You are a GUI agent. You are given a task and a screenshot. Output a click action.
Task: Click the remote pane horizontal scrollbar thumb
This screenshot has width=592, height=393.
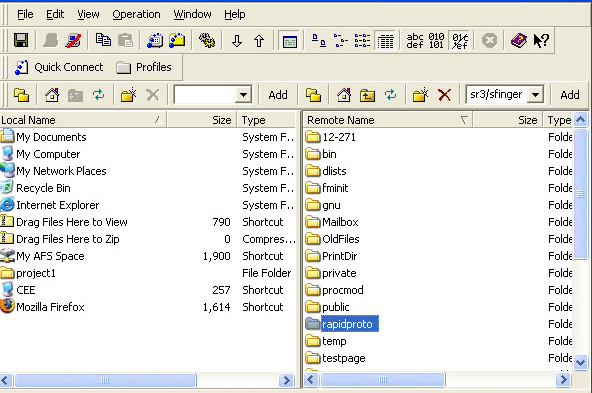tap(383, 379)
